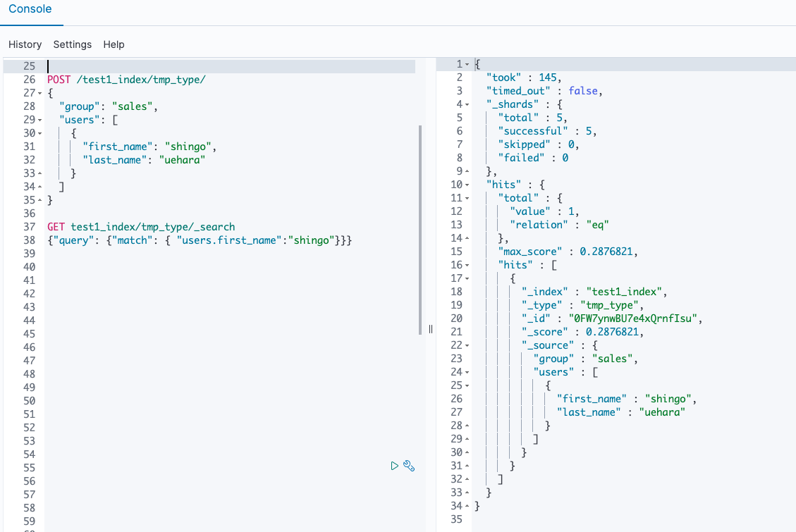
Task: Place cursor on empty editor line 25
Action: point(231,66)
